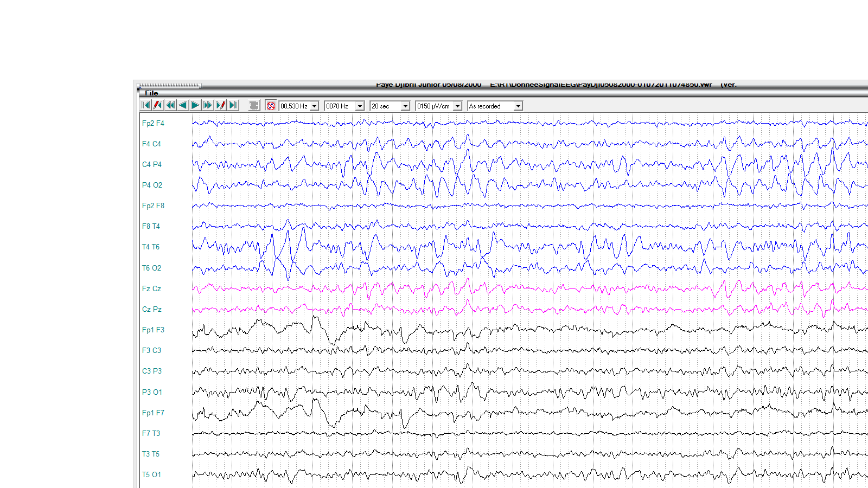Select the F7 T3 channel label

151,433
